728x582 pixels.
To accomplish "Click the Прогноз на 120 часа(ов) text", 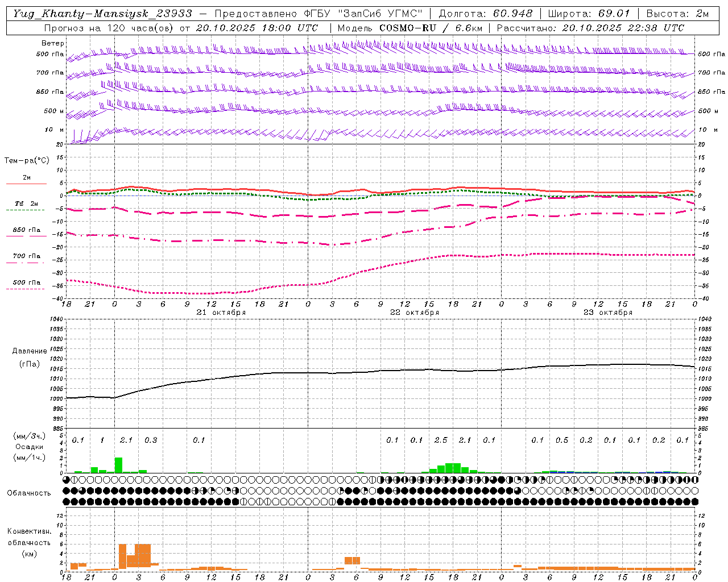I will [x=109, y=27].
